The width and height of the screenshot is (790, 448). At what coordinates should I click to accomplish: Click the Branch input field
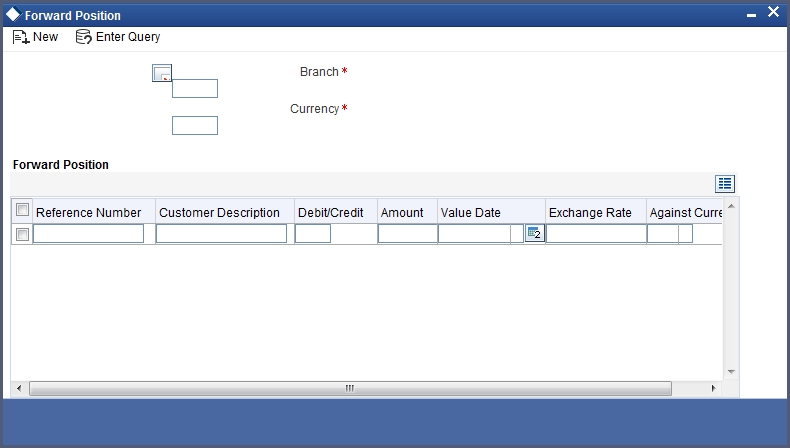pos(195,89)
